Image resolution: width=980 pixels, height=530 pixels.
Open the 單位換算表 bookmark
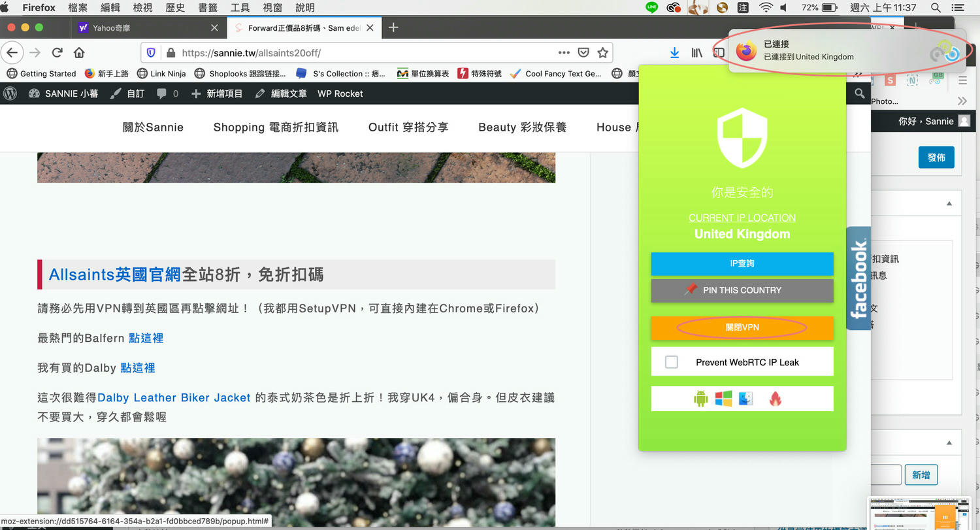click(423, 73)
